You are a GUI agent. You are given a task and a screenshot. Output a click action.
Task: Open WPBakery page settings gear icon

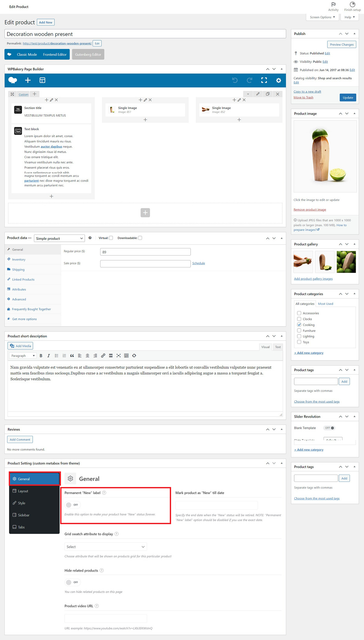pyautogui.click(x=278, y=80)
